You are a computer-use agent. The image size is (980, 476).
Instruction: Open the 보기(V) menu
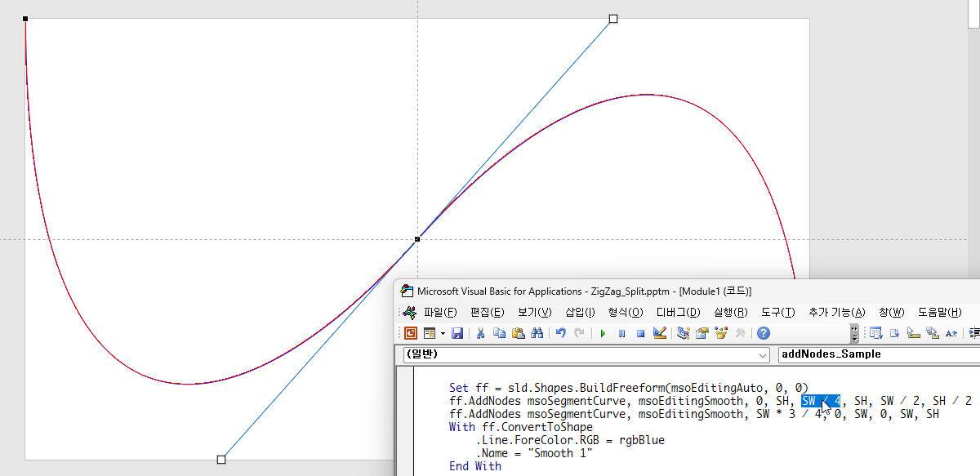click(x=534, y=312)
